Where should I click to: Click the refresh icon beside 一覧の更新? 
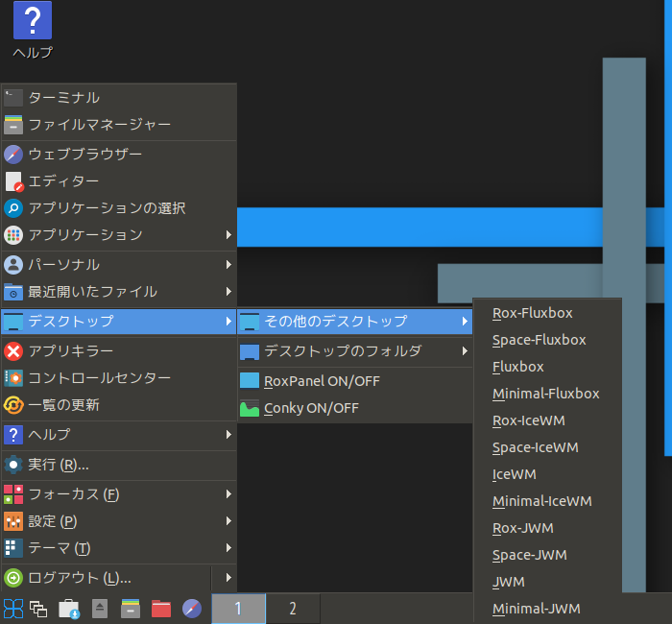coord(13,405)
